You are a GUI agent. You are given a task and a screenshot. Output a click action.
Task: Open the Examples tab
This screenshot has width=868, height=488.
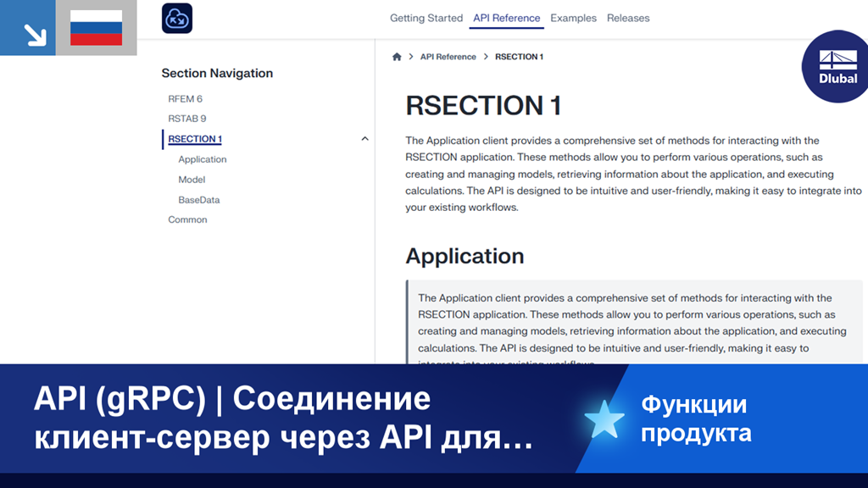(574, 19)
